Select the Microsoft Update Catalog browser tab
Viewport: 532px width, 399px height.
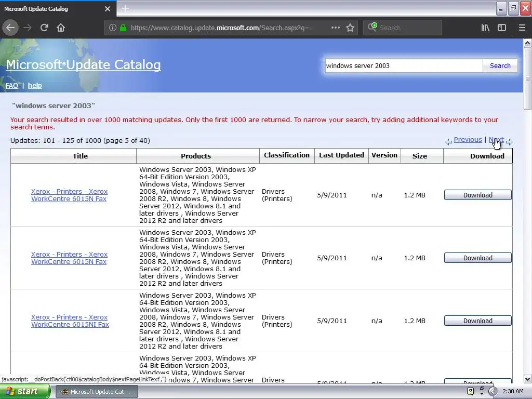coord(58,9)
